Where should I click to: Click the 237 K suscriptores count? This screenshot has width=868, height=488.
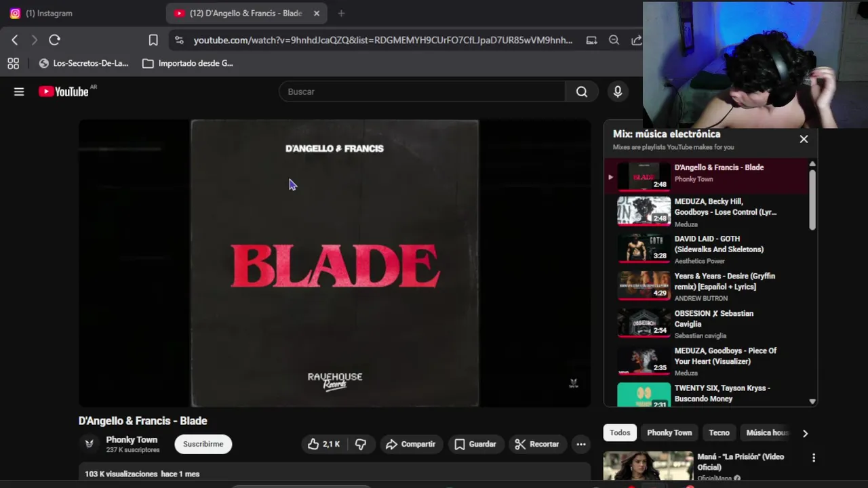pos(133,450)
